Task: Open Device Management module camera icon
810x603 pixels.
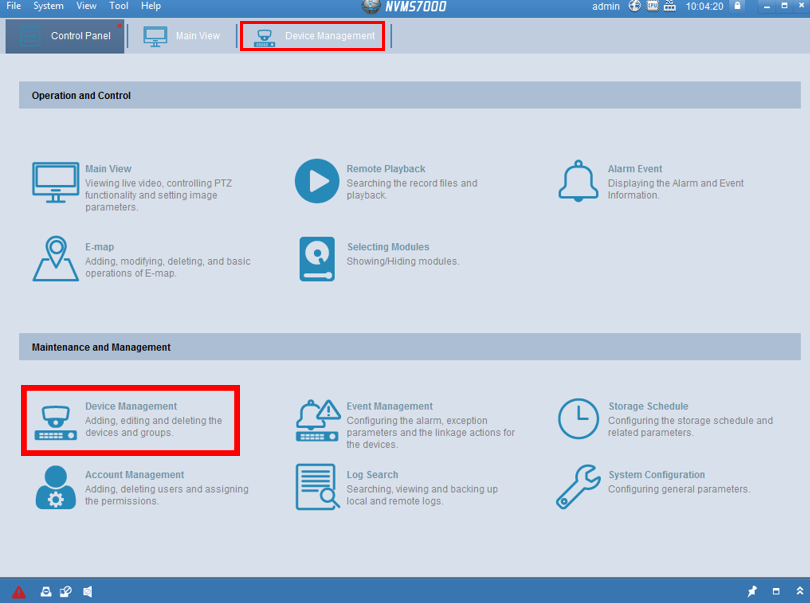Action: click(x=56, y=423)
